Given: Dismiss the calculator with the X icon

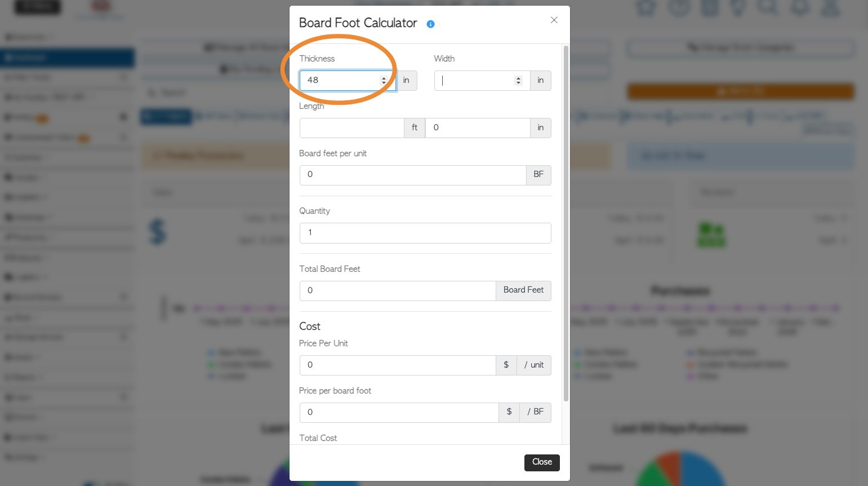Looking at the screenshot, I should (x=554, y=20).
